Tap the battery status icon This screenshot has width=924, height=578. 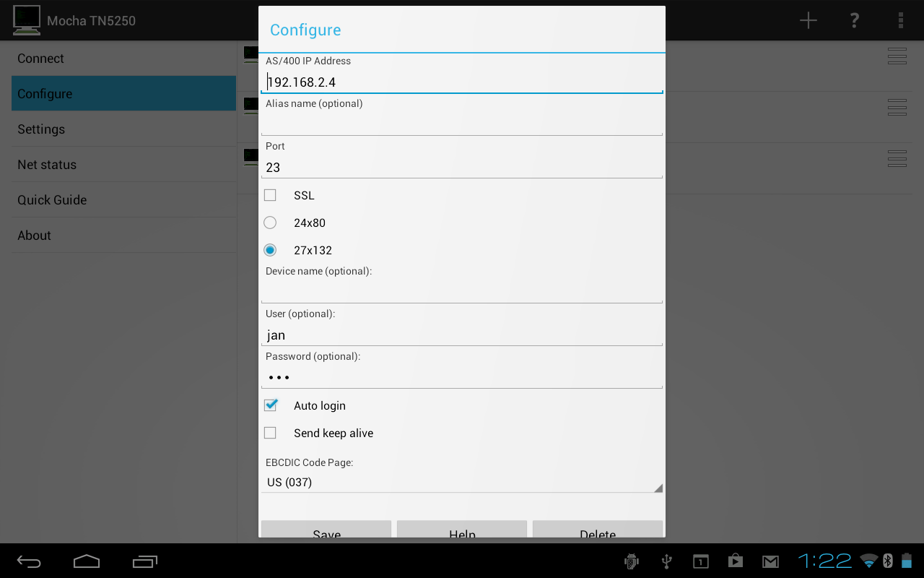(907, 561)
